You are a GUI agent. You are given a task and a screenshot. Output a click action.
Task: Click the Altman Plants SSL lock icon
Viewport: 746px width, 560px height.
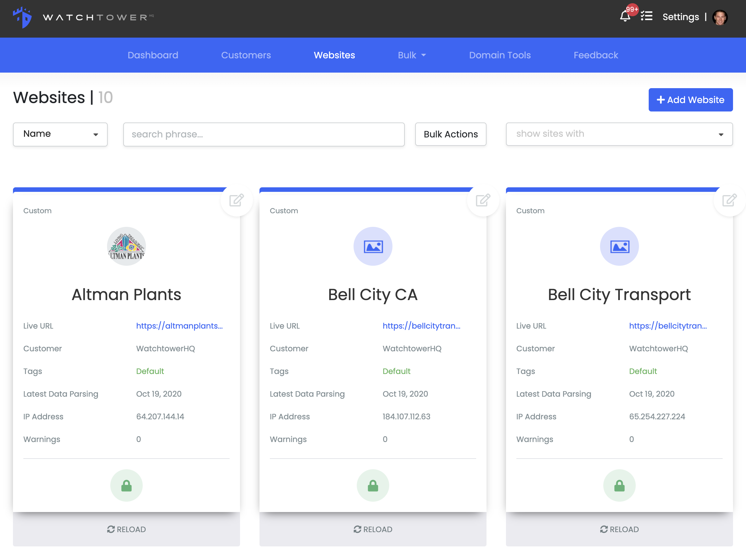click(126, 485)
